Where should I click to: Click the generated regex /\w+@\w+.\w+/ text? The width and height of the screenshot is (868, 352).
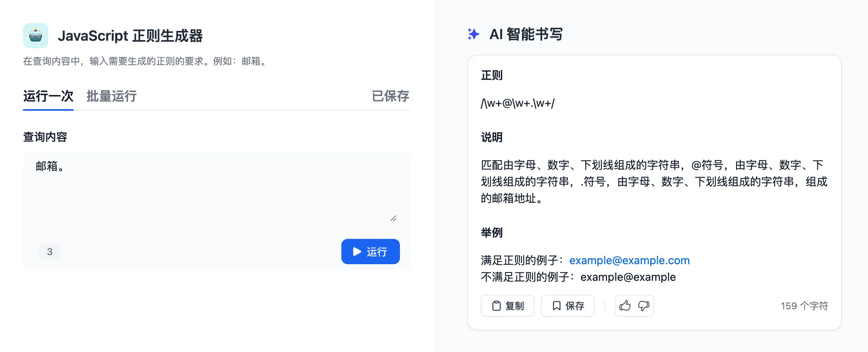(518, 104)
